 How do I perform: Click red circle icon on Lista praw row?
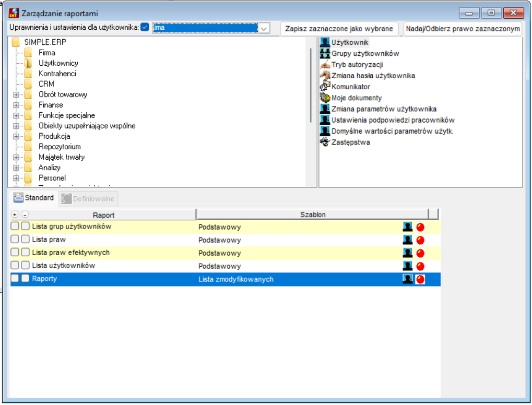tap(420, 240)
